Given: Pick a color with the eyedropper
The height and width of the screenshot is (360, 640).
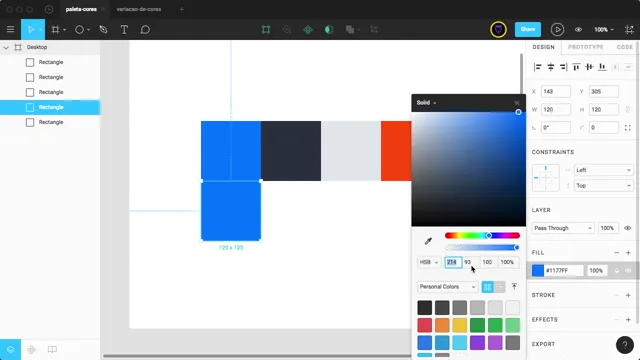Looking at the screenshot, I should click(428, 241).
